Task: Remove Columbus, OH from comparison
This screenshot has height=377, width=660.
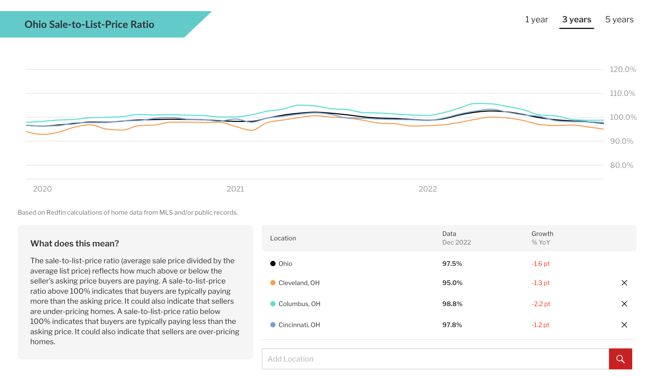Action: [624, 304]
